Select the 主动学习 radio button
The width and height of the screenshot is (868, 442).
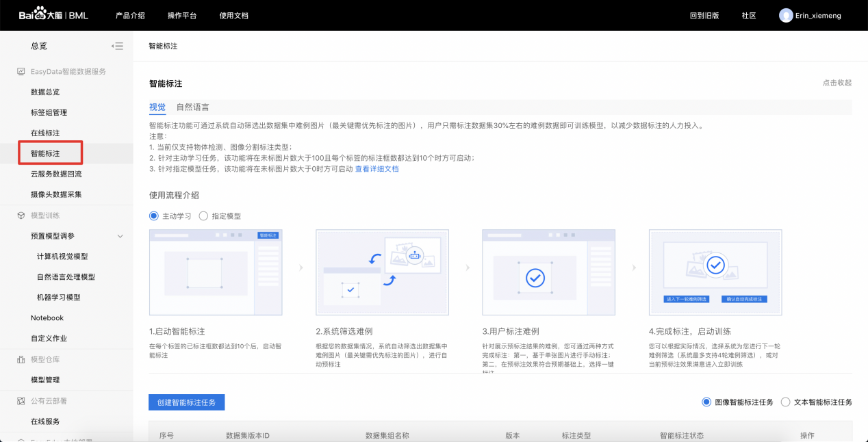pyautogui.click(x=154, y=216)
